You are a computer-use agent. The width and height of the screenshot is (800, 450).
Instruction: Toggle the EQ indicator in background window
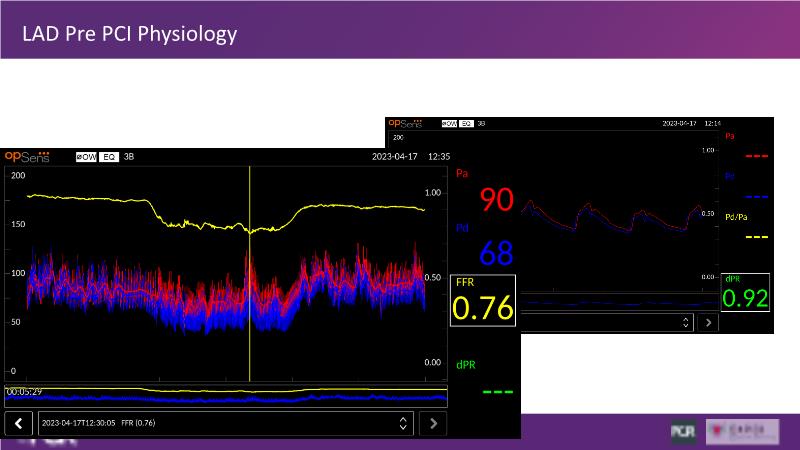click(x=466, y=123)
